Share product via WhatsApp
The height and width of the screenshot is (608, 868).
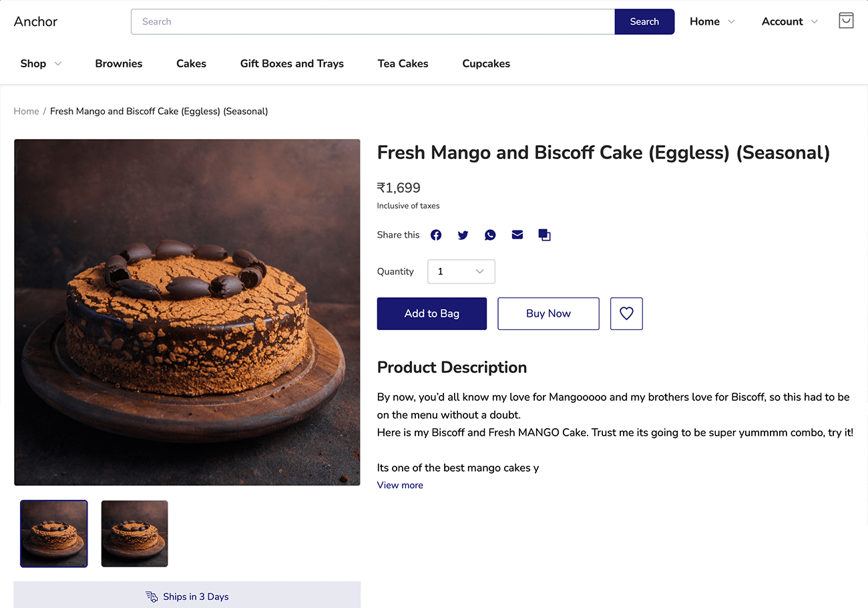point(490,235)
